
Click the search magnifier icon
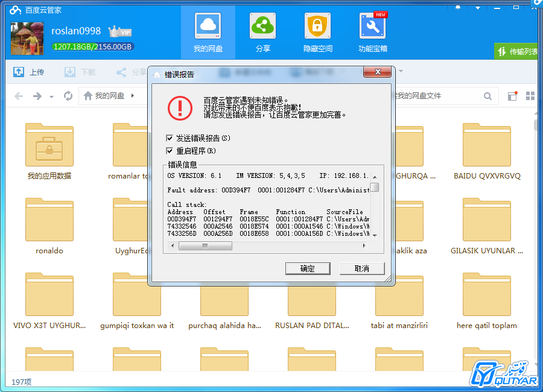point(487,96)
